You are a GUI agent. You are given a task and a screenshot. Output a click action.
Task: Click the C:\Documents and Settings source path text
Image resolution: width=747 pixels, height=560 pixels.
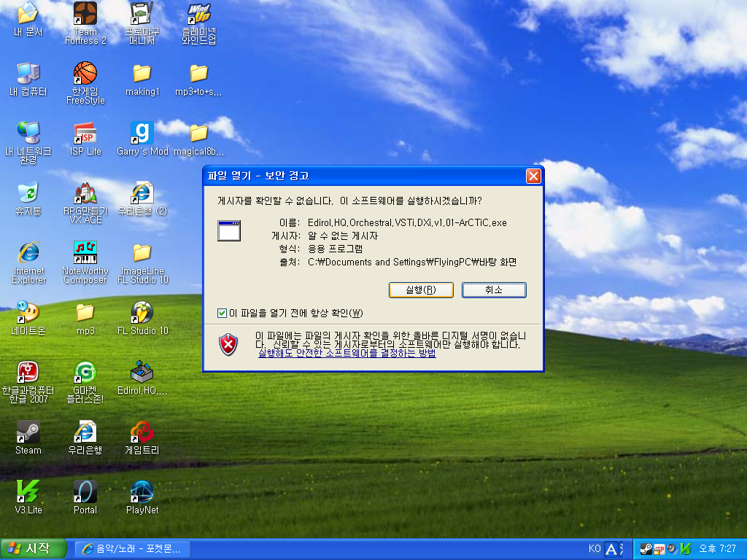412,262
